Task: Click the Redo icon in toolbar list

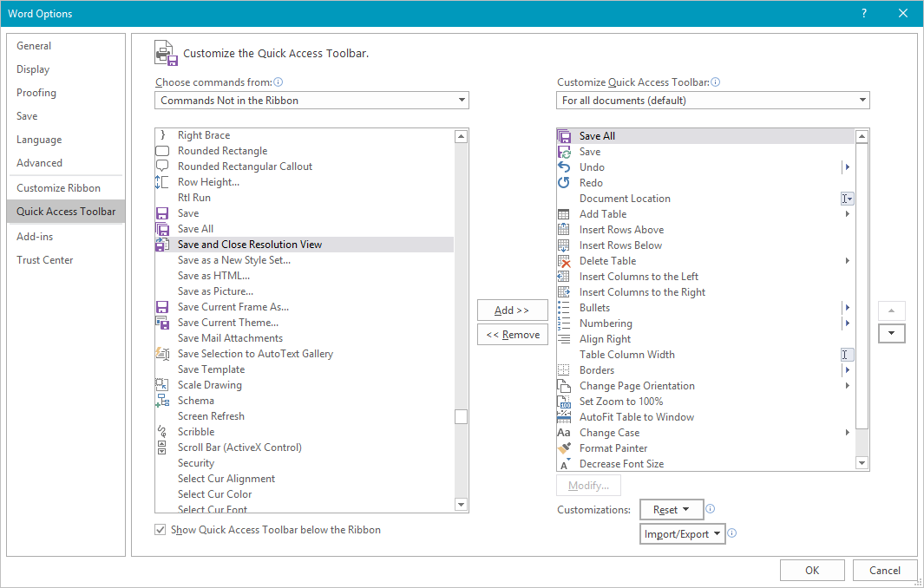Action: click(x=564, y=183)
